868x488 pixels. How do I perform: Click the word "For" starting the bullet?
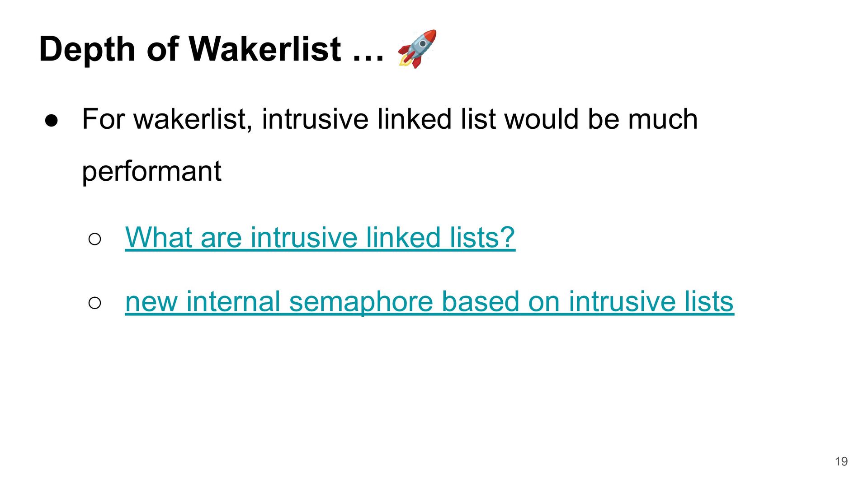coord(104,119)
